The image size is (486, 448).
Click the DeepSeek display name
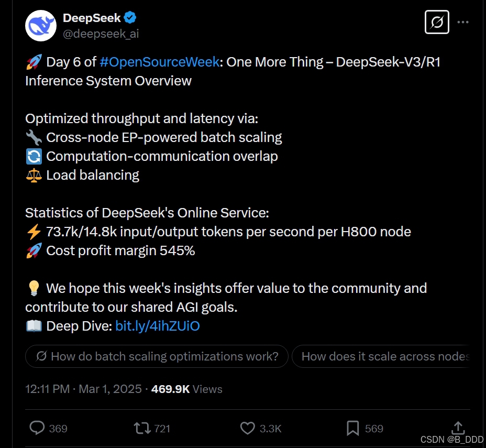(x=92, y=18)
